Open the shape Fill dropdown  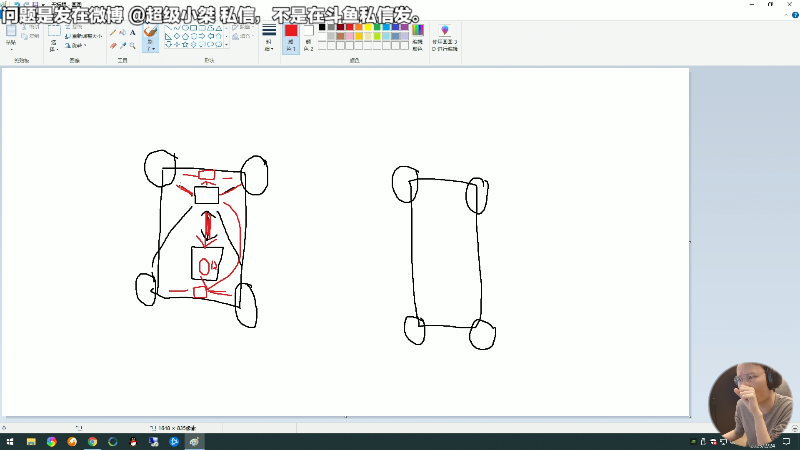tap(243, 36)
